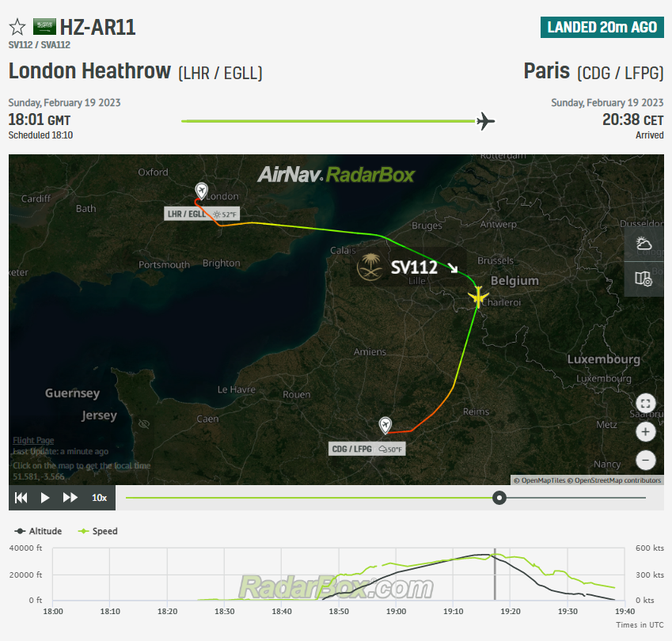
Task: Change the 10x playback speed
Action: click(100, 498)
